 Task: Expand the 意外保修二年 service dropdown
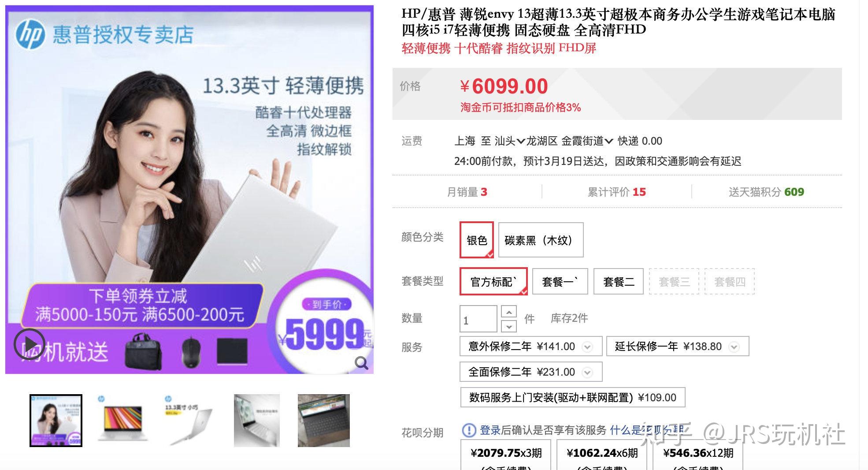(587, 347)
